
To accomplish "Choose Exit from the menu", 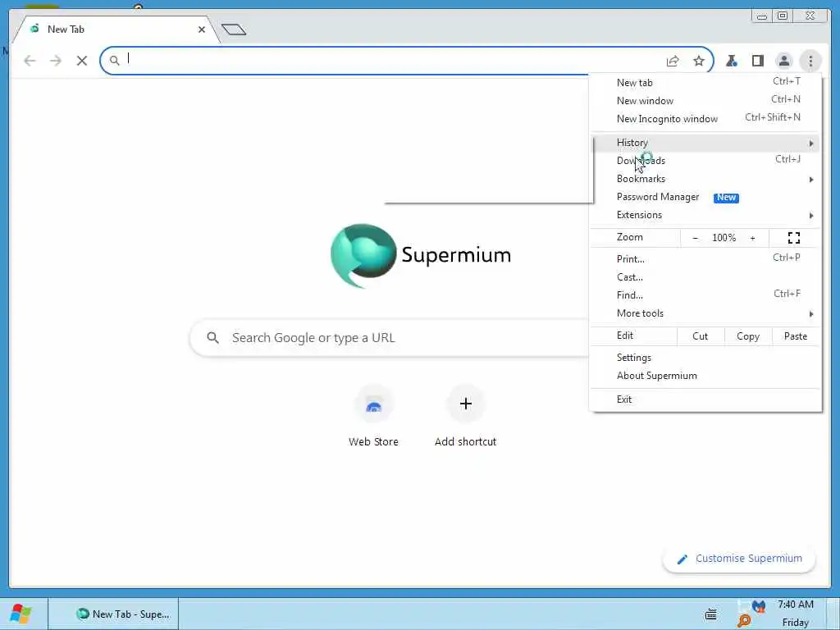I will point(705,399).
